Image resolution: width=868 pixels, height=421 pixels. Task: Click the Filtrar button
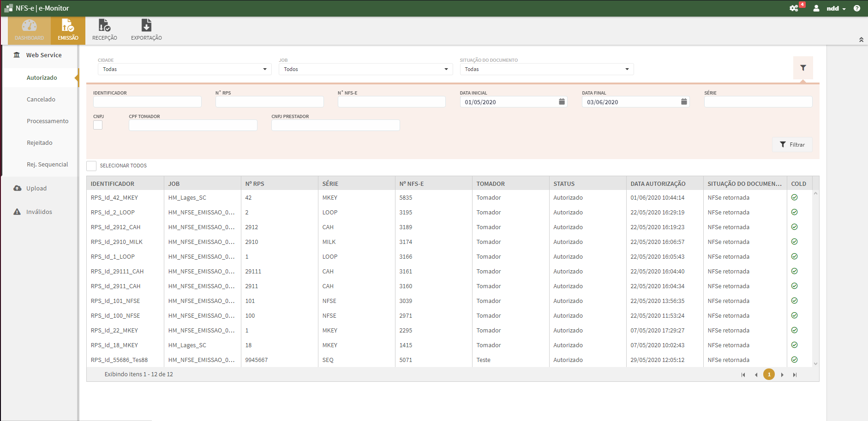[x=792, y=144]
